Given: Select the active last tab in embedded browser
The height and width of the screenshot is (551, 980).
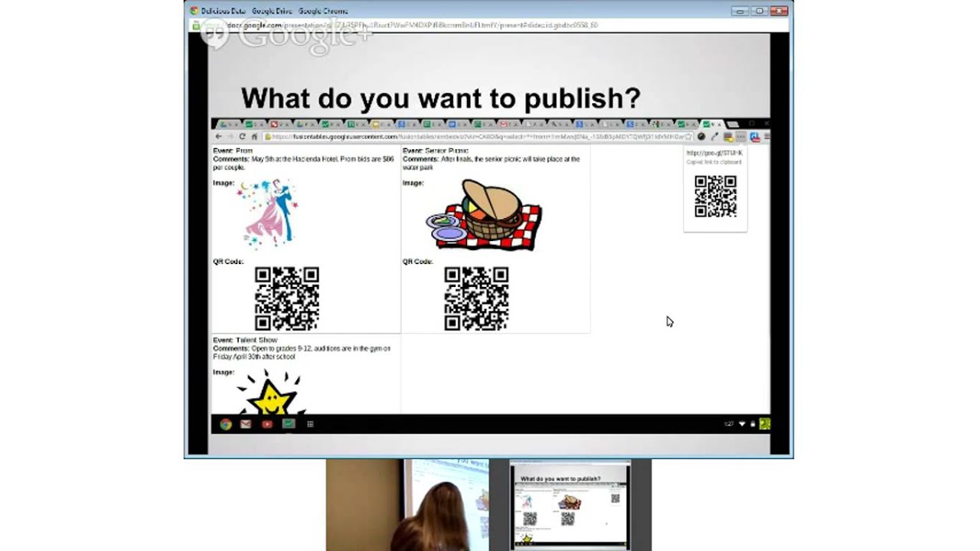Looking at the screenshot, I should point(712,124).
